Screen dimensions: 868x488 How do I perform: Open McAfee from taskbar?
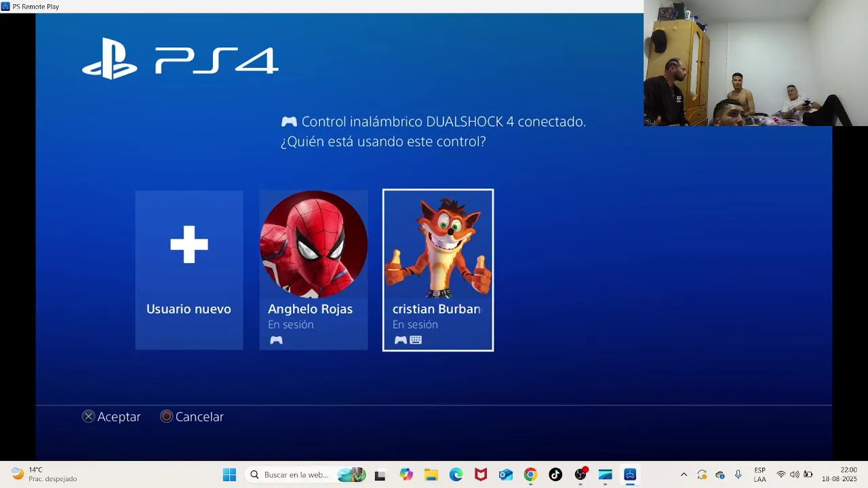(x=481, y=475)
